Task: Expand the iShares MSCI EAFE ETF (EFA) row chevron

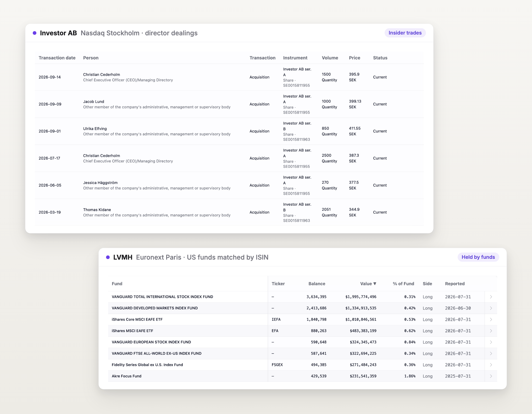Action: click(x=491, y=331)
